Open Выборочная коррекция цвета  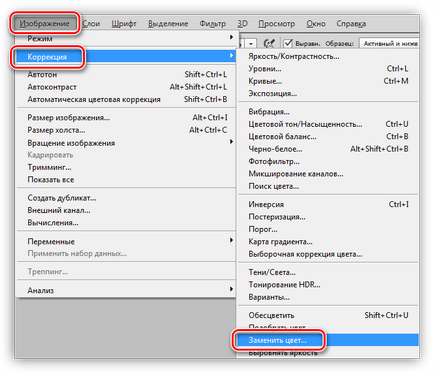(x=328, y=254)
